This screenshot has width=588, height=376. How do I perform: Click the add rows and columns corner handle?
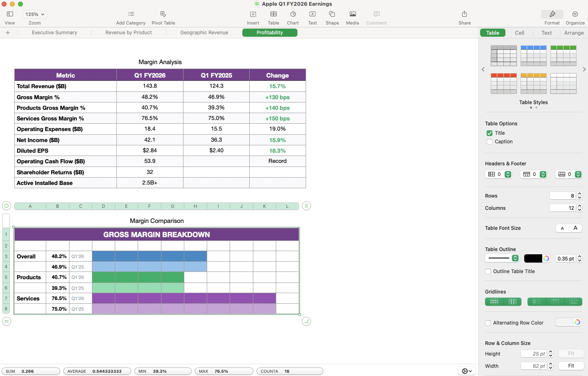(306, 321)
